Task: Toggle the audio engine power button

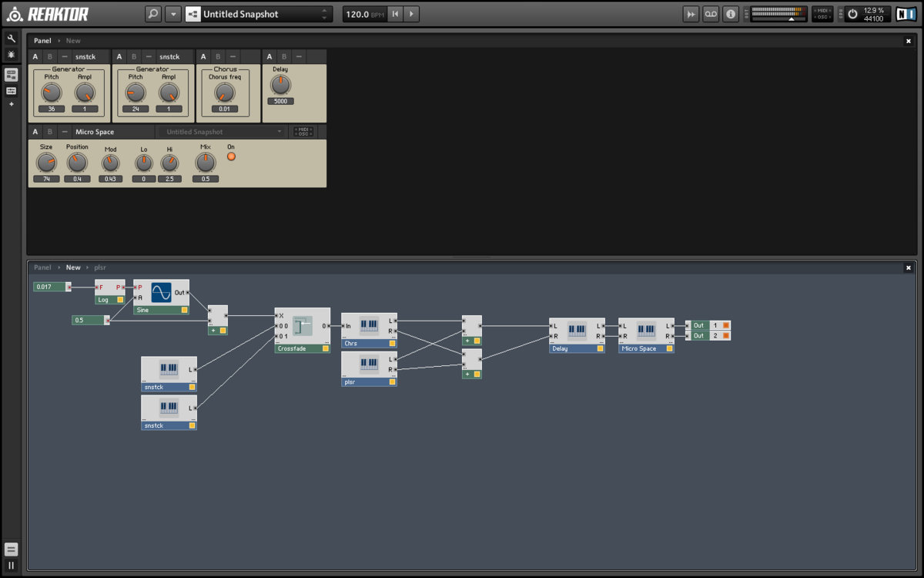Action: click(x=852, y=14)
